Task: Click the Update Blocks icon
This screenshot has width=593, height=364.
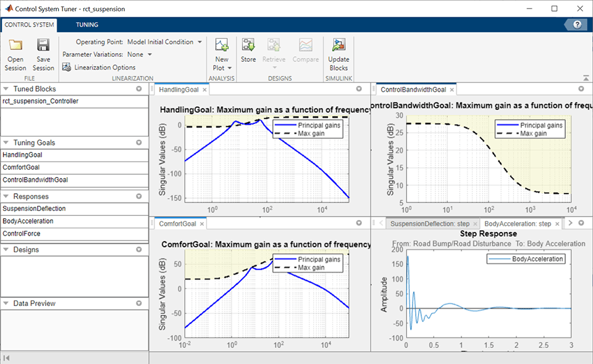Action: (x=339, y=45)
